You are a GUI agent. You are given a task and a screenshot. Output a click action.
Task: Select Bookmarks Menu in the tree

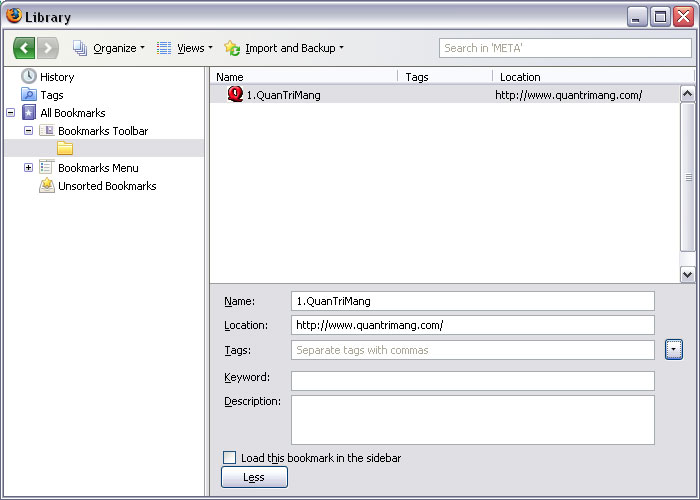point(98,168)
